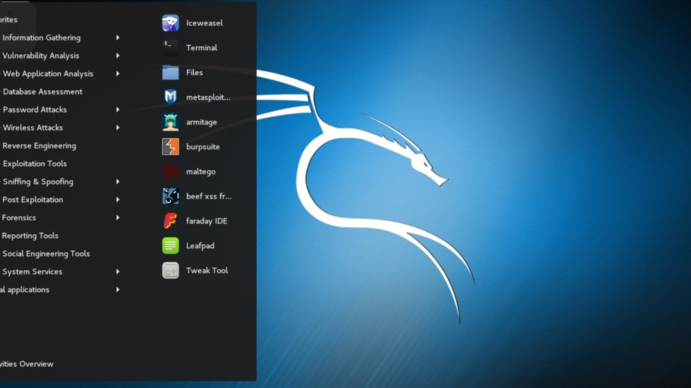The height and width of the screenshot is (388, 691).
Task: Click the Post Exploitation label
Action: 33,200
